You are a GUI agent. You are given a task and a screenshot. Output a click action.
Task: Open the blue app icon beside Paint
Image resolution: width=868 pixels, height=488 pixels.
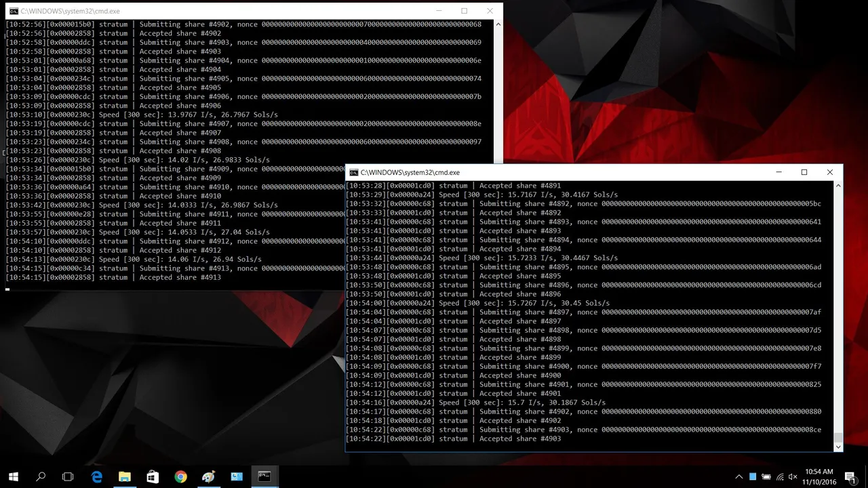[x=236, y=476]
